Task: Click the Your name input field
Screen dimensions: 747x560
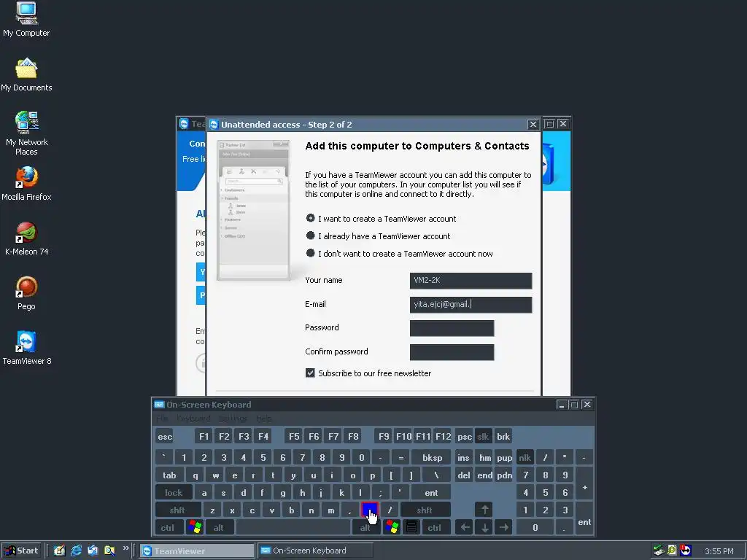Action: (x=471, y=281)
